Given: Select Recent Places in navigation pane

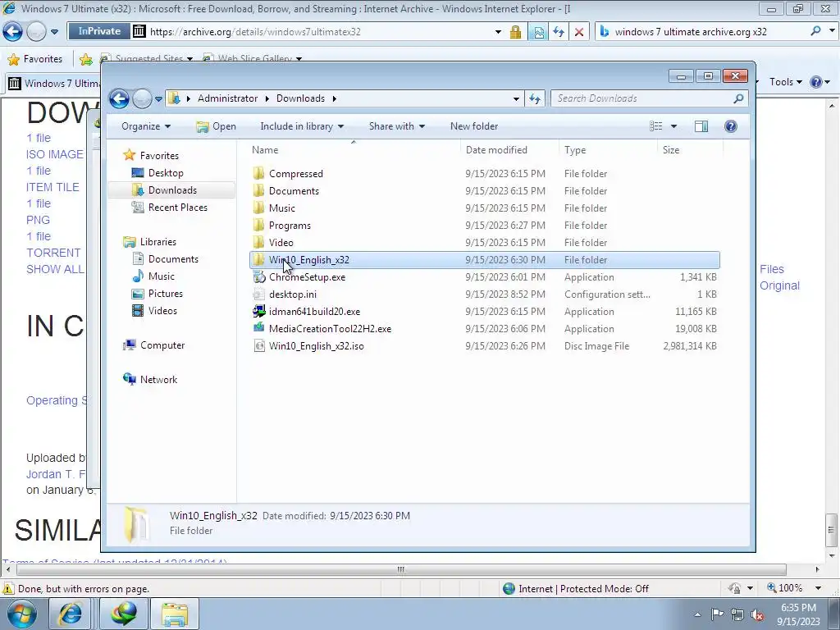Looking at the screenshot, I should pyautogui.click(x=177, y=207).
